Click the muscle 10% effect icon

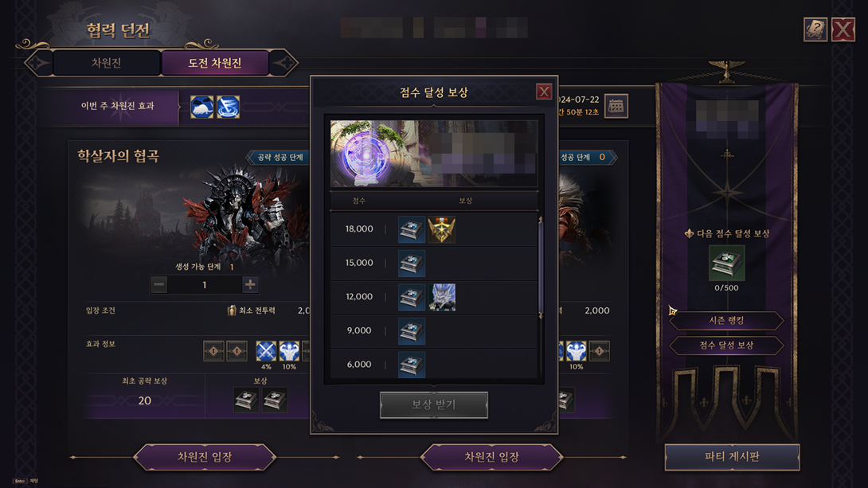coord(289,351)
